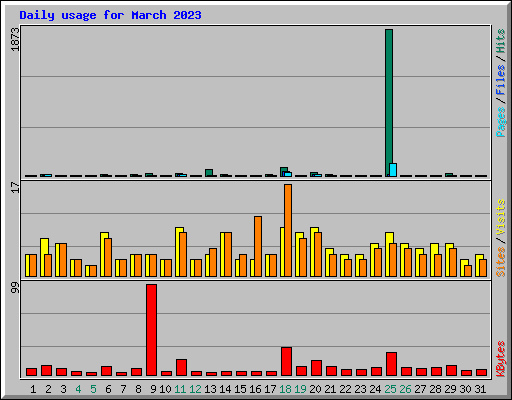Click the 1873 hits axis maximum label

pos(15,39)
